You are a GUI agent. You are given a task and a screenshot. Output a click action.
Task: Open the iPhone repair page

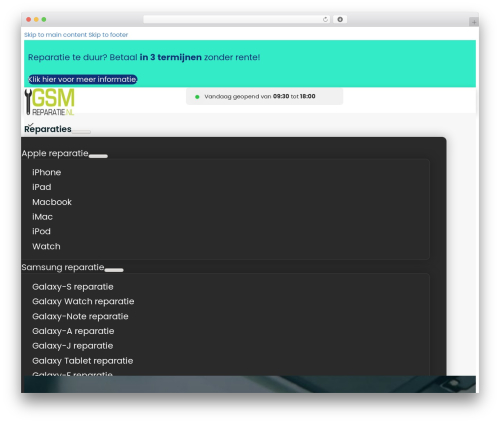click(x=47, y=172)
